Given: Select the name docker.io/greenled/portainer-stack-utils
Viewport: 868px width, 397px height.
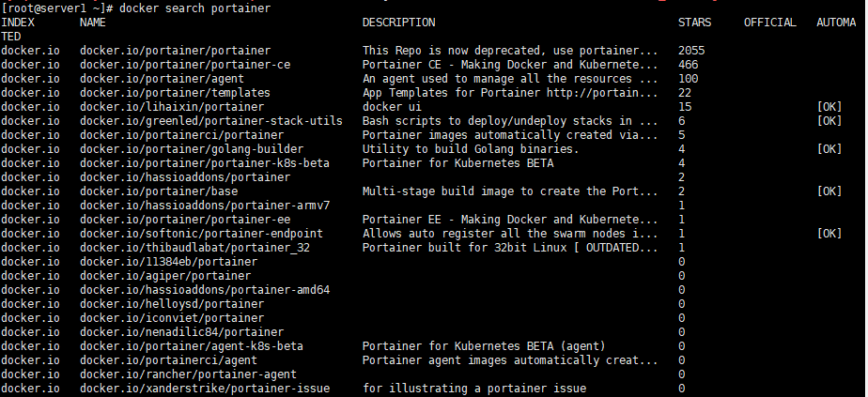Looking at the screenshot, I should click(211, 121).
